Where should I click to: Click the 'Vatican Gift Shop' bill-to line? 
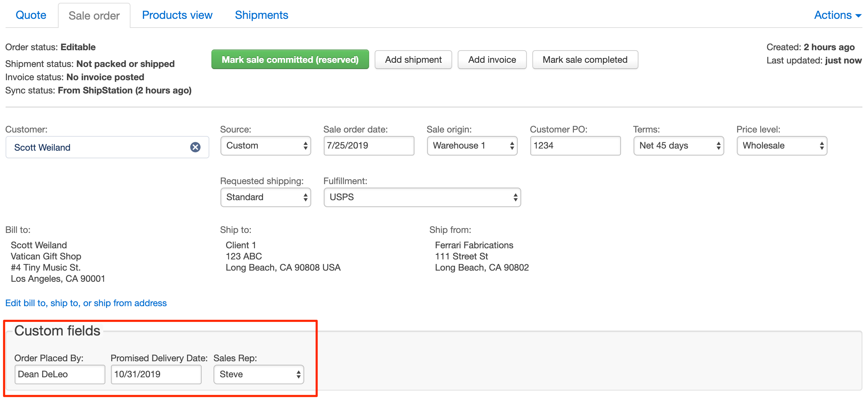46,256
